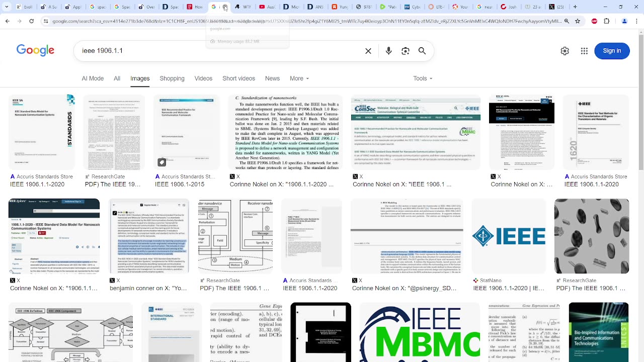Open the Videos tab
This screenshot has height=362, width=644.
coord(203,78)
